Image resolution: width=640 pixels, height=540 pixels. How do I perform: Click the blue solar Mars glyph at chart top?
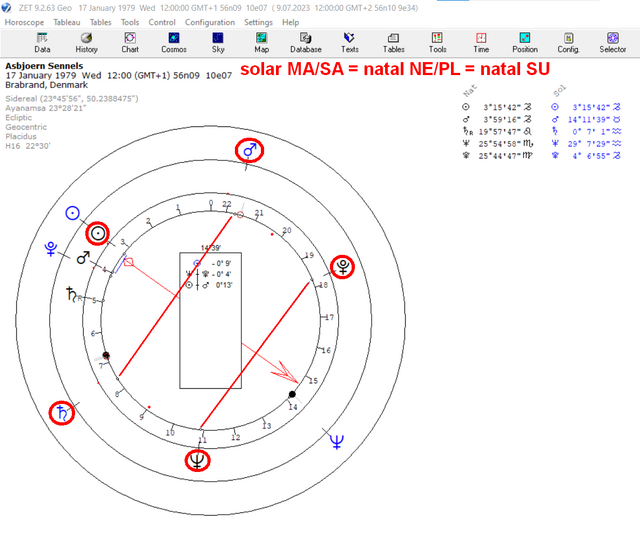(249, 151)
